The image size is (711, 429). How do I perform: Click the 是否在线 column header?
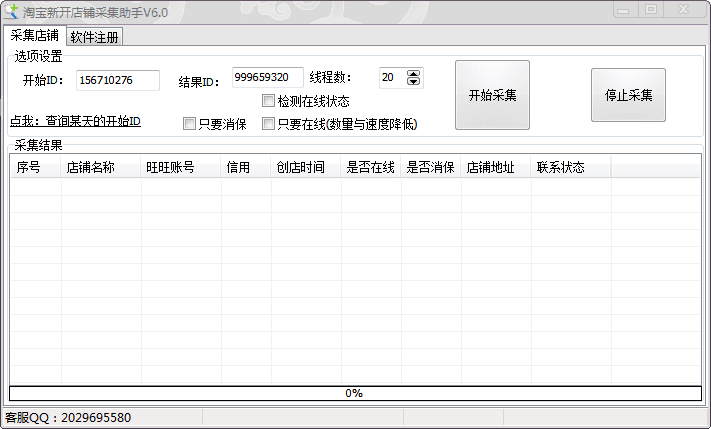coord(370,167)
